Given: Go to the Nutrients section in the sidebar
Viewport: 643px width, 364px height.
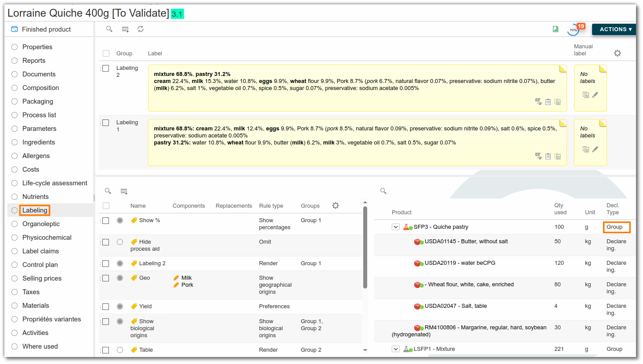Looking at the screenshot, I should pos(35,197).
